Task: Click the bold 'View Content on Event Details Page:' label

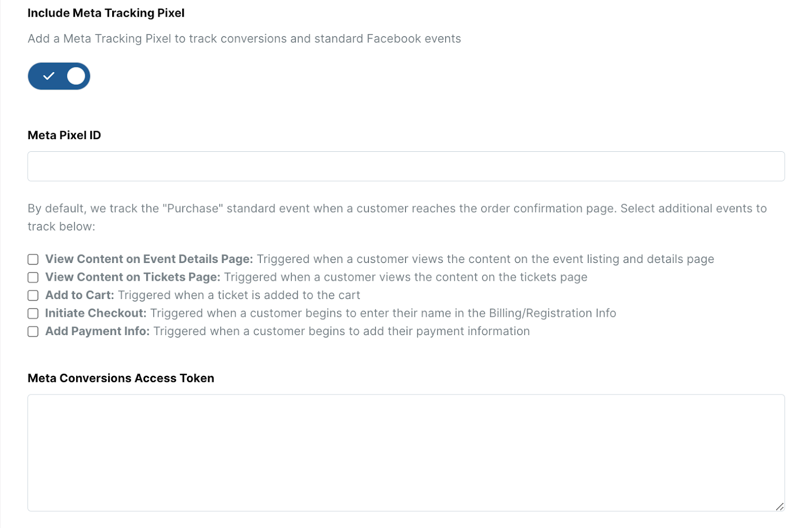Action: [x=149, y=259]
